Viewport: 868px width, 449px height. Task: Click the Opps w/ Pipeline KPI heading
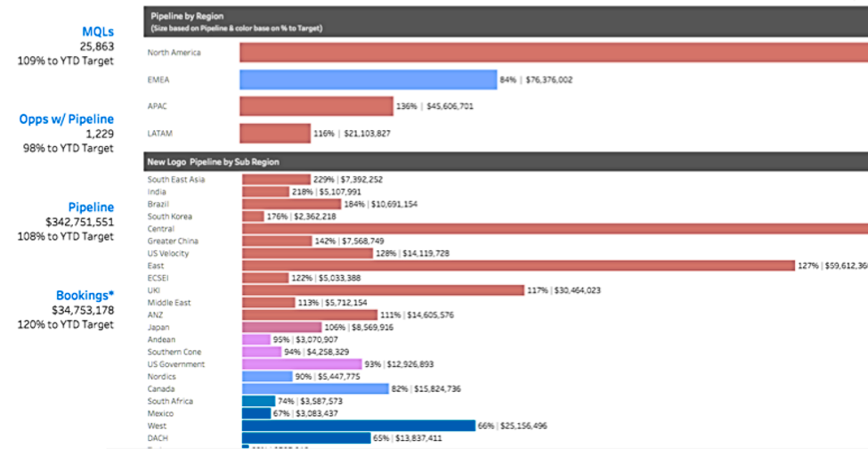click(x=67, y=119)
